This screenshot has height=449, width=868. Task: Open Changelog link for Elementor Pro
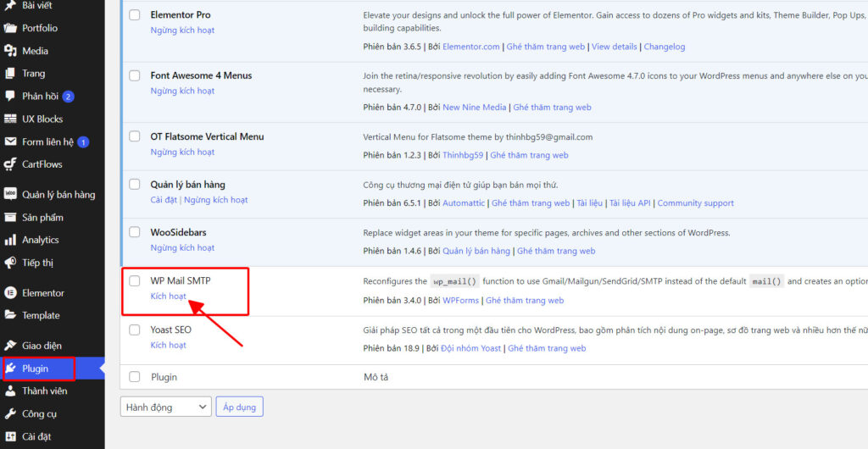664,47
